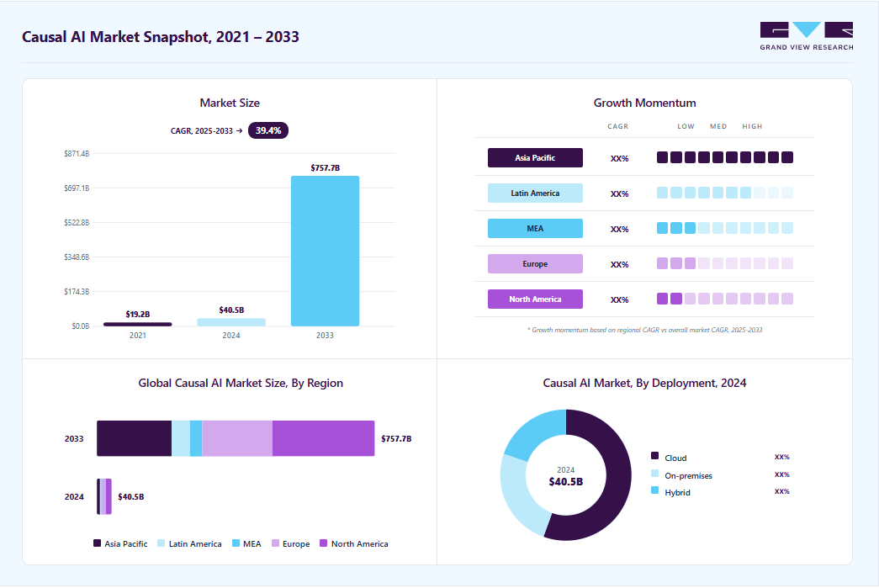The image size is (879, 588).
Task: Click the Causal AI Market Snapshot title
Action: (161, 37)
